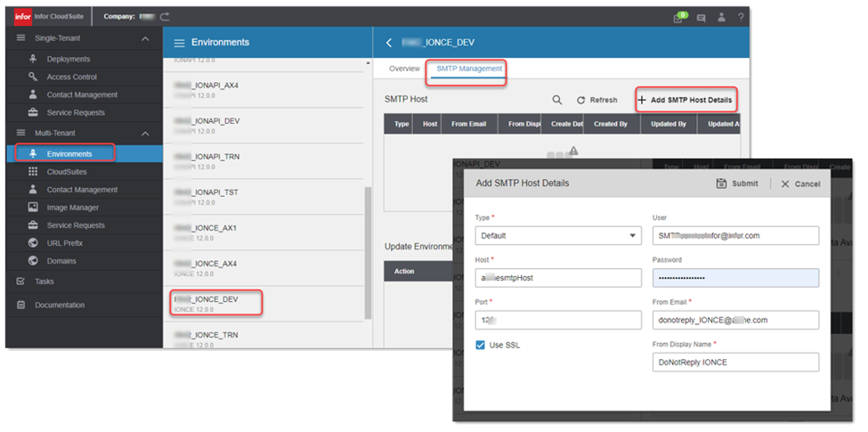Screen dimensions: 868x432
Task: Click the search magnifier icon in SMTP Host
Action: tap(557, 101)
